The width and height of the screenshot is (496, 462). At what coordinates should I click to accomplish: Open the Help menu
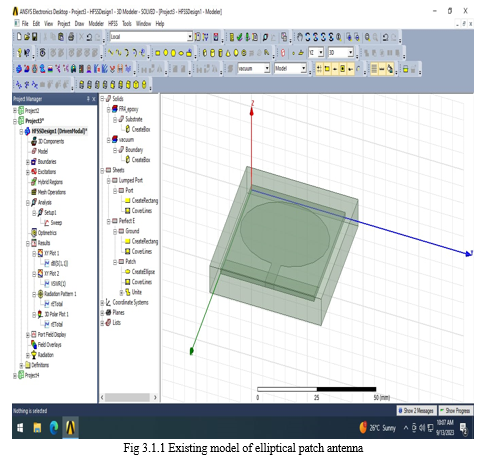pyautogui.click(x=160, y=24)
